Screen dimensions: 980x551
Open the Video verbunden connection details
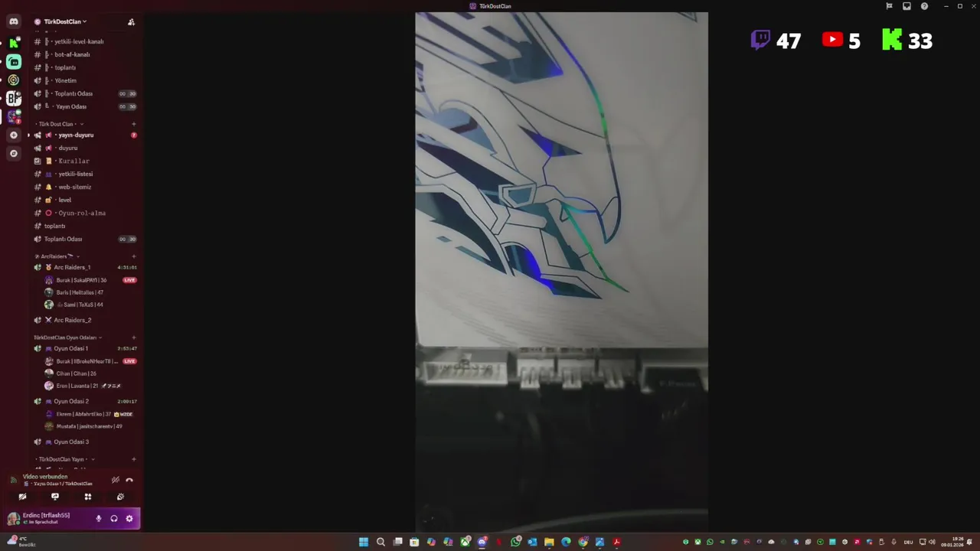(x=46, y=477)
